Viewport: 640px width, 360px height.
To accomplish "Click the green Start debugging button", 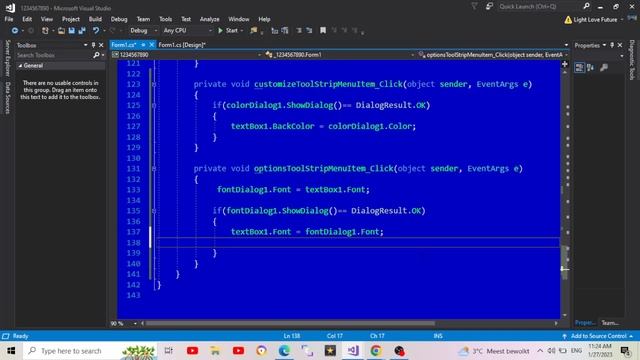I will coord(228,31).
